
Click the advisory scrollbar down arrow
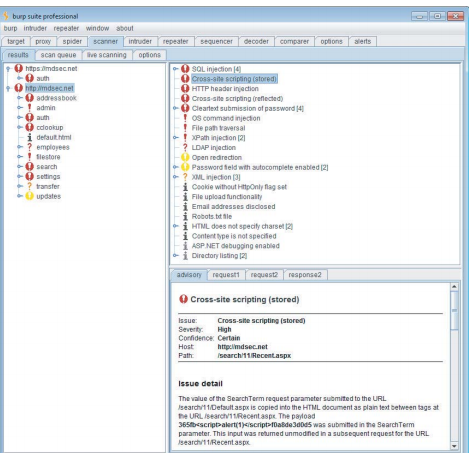click(x=454, y=446)
